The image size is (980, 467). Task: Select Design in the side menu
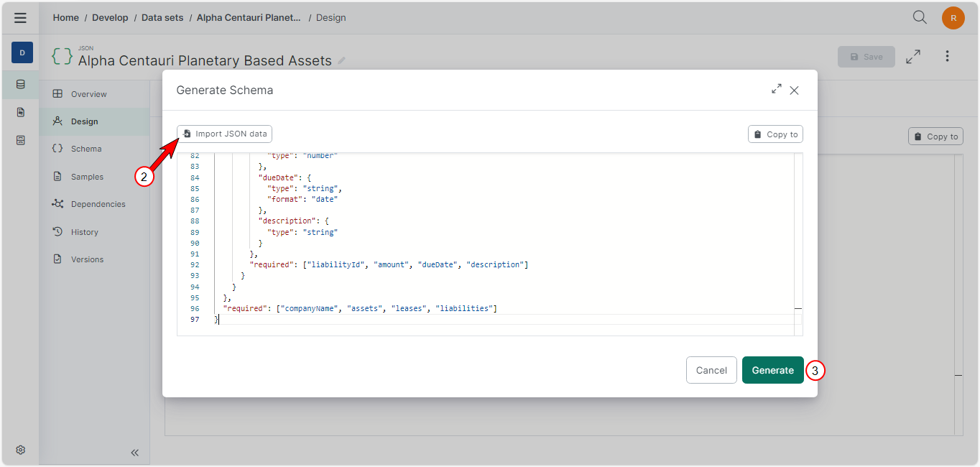click(x=94, y=121)
